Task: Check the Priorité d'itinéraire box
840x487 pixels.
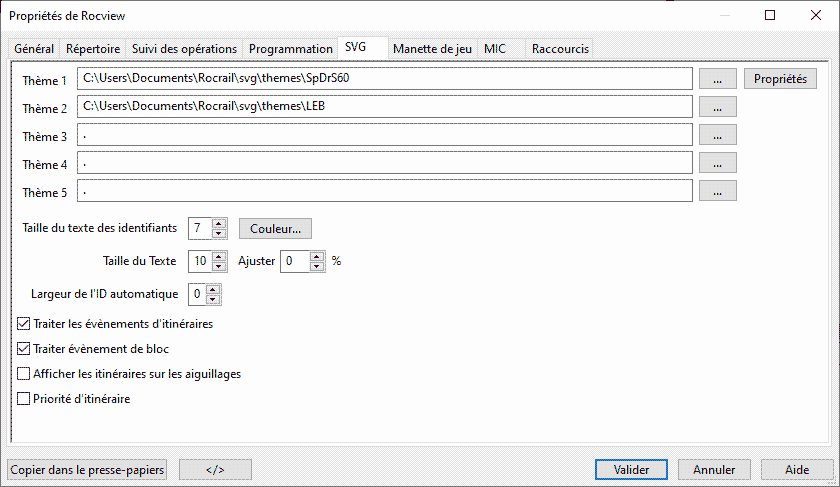Action: (25, 399)
